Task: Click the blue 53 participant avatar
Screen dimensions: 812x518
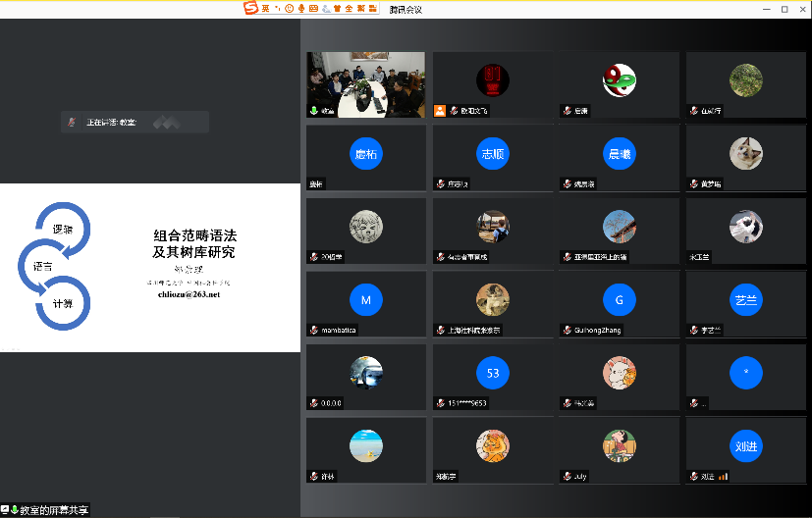Action: [491, 373]
